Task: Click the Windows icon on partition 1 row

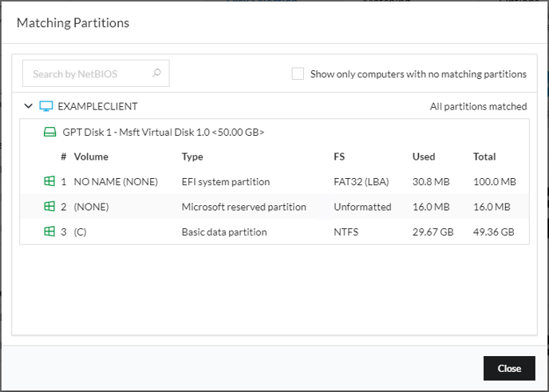Action: [x=49, y=181]
